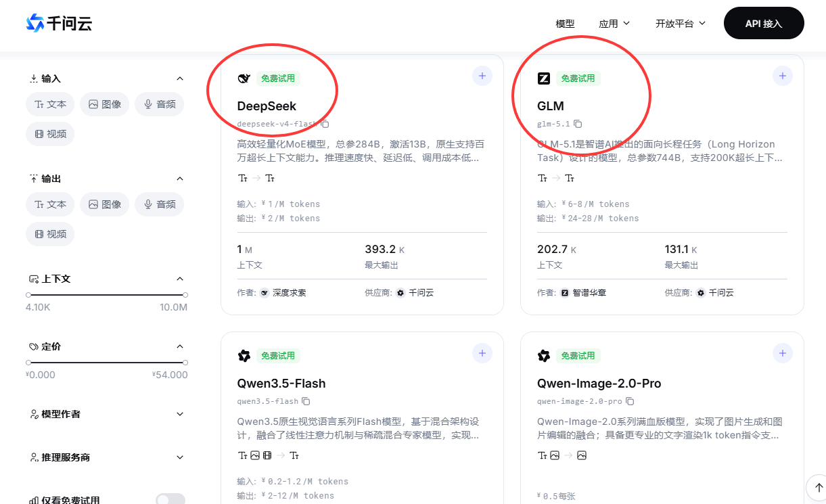Enable the 仅看免费试用 switch
The width and height of the screenshot is (826, 504).
[170, 500]
